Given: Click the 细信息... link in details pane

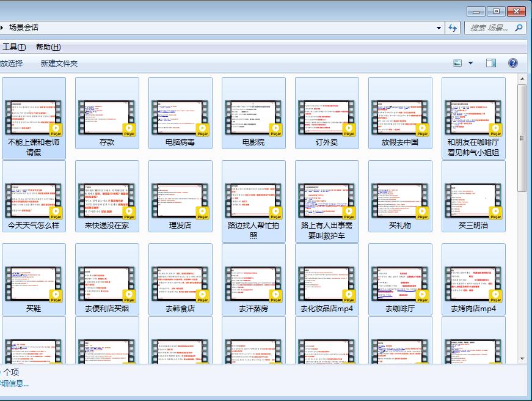Looking at the screenshot, I should click(14, 384).
